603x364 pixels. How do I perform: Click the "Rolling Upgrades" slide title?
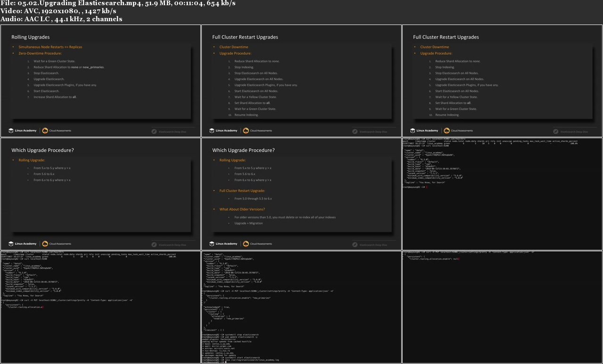(x=31, y=37)
